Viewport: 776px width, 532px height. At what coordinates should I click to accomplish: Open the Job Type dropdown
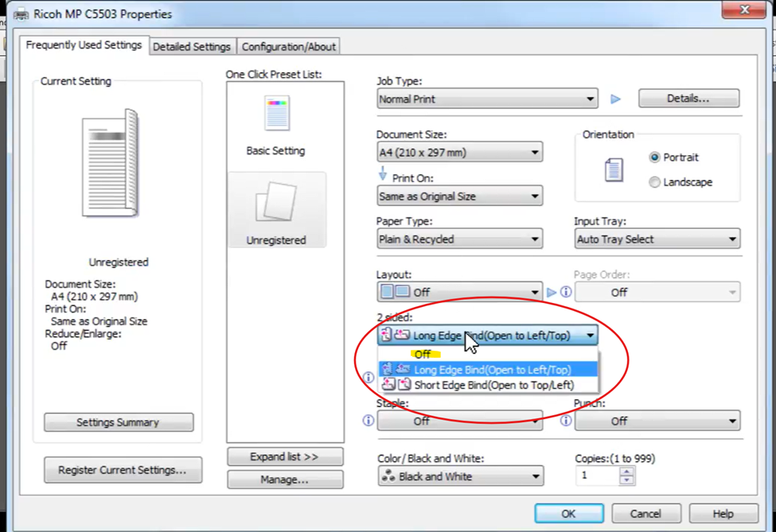(x=487, y=99)
